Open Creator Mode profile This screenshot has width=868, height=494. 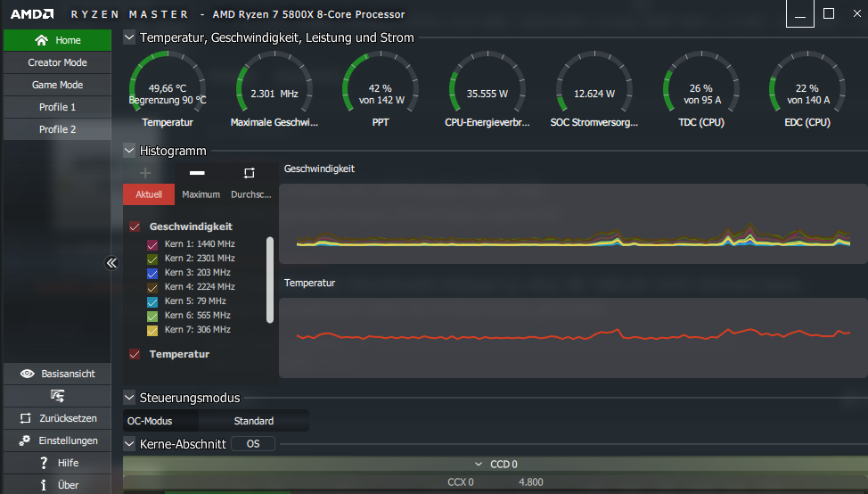point(57,62)
